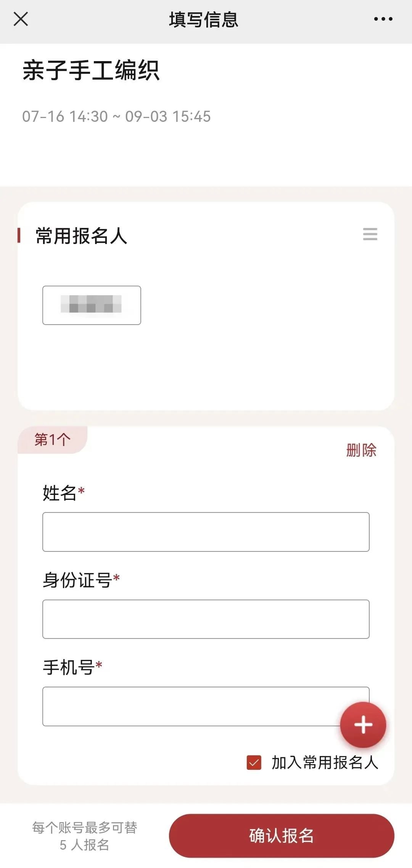This screenshot has height=868, width=412.
Task: Focus the 身份证号 input field
Action: (x=206, y=619)
